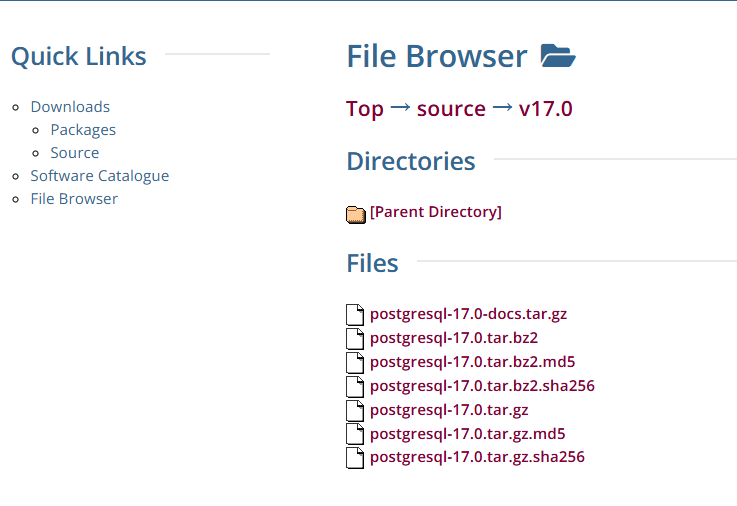
Task: Click the file icon beside postgresql-17.0.tar.bz2.md5
Action: coord(355,363)
